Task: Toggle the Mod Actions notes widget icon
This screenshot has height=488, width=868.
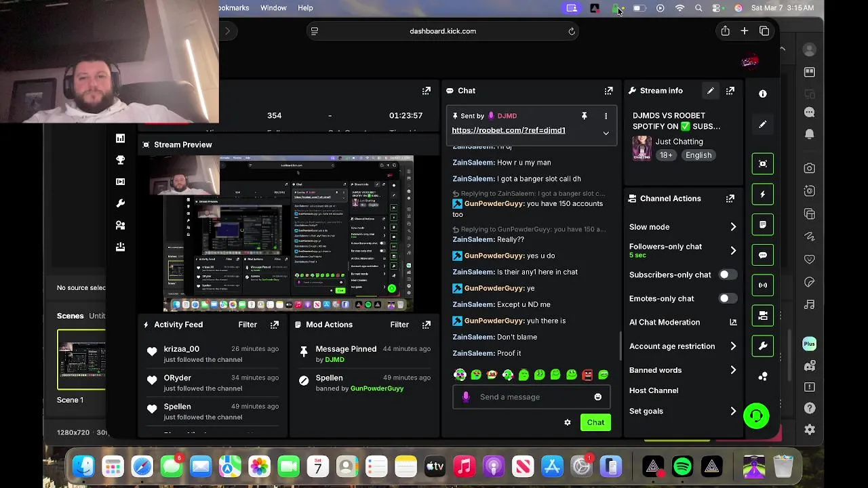Action: [763, 224]
